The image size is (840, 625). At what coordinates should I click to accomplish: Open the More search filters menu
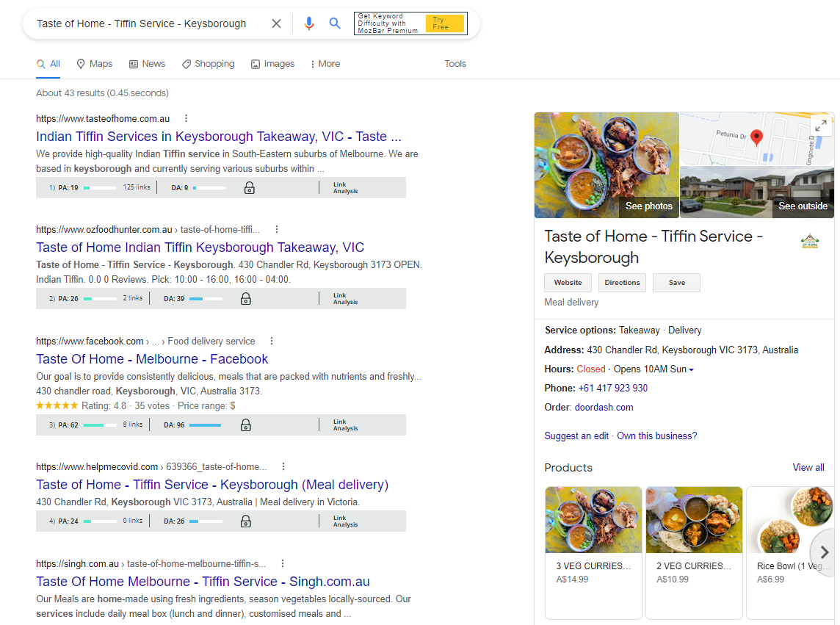point(325,64)
